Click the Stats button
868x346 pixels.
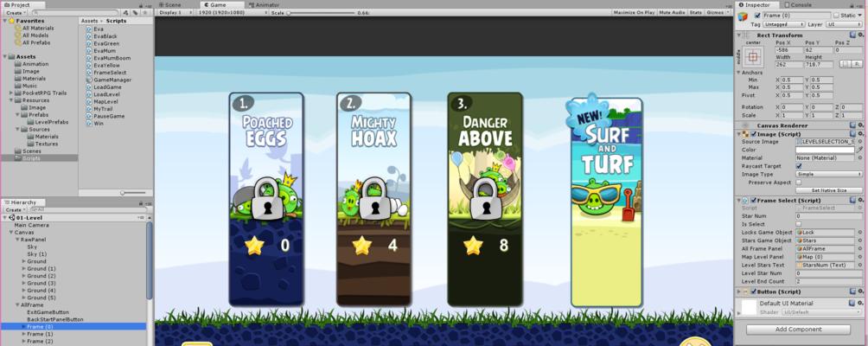[x=695, y=12]
